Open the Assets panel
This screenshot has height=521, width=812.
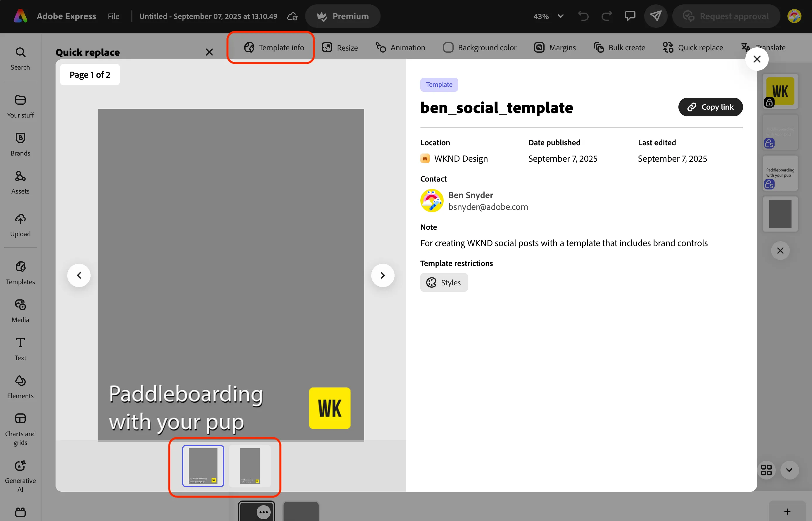tap(20, 182)
